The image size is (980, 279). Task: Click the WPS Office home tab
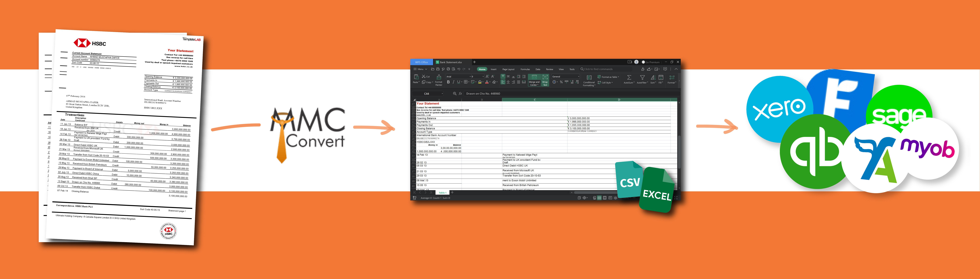point(422,62)
